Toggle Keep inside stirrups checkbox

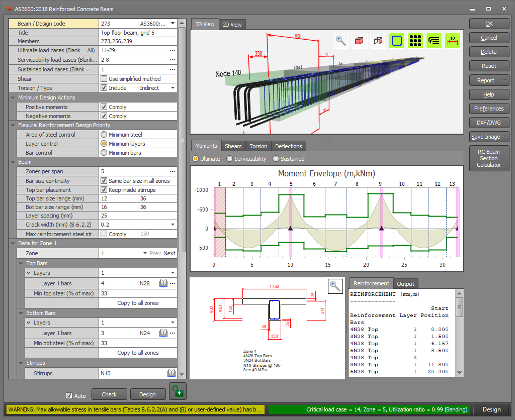click(104, 190)
